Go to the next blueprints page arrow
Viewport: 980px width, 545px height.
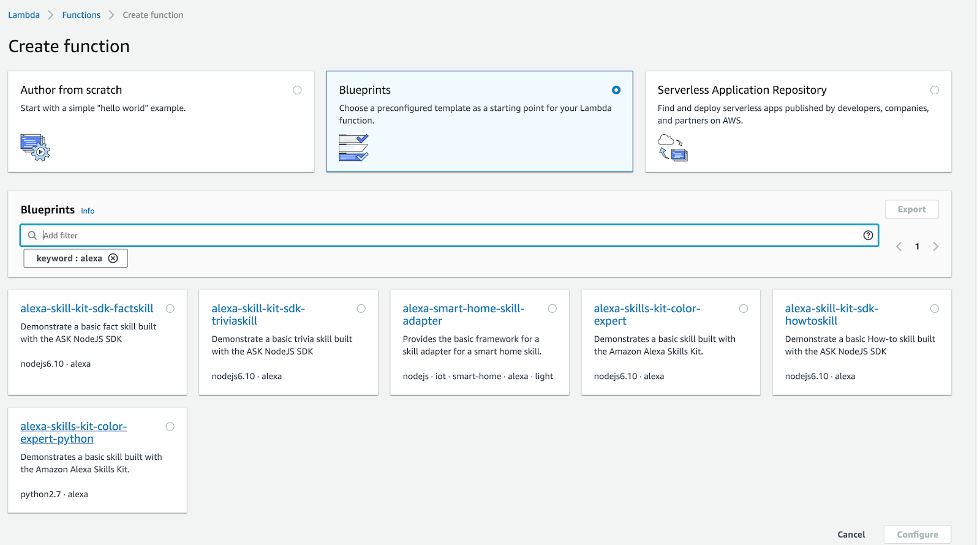point(935,247)
